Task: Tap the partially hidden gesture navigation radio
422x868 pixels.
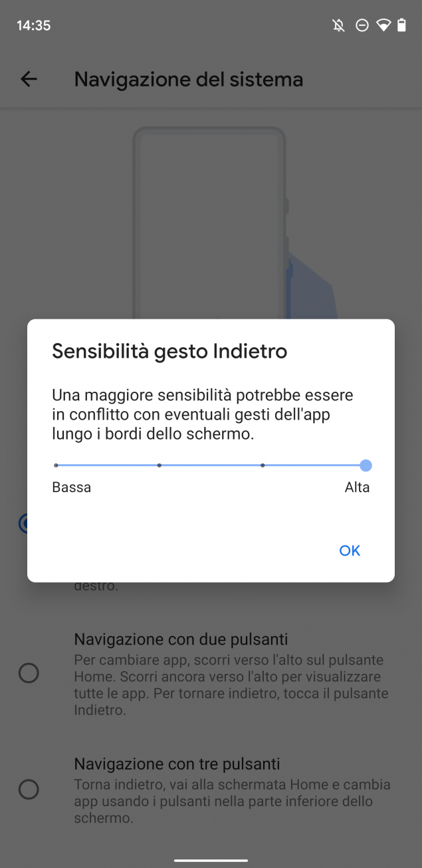Action: tap(23, 523)
